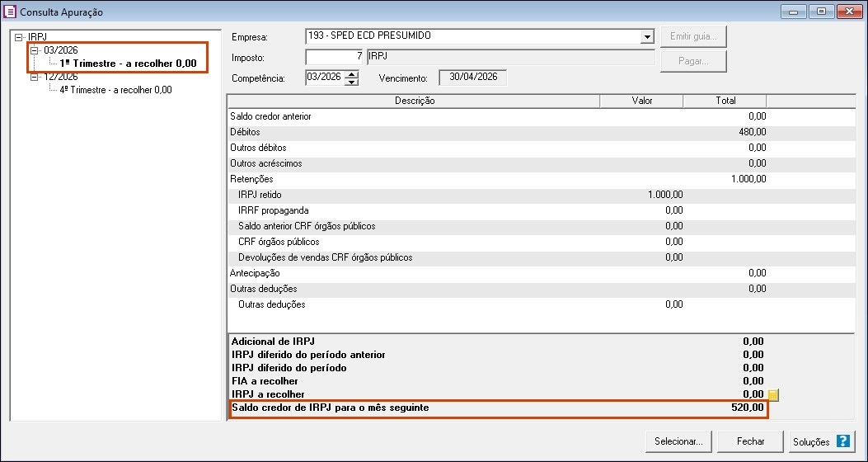Select the 03/2026 tree entry
The height and width of the screenshot is (462, 868).
(x=61, y=50)
